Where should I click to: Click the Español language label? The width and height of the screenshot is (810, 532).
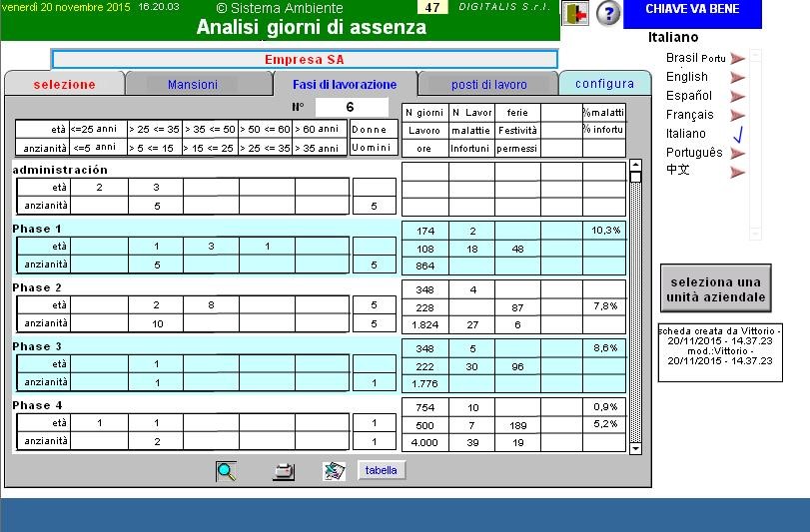pyautogui.click(x=688, y=96)
